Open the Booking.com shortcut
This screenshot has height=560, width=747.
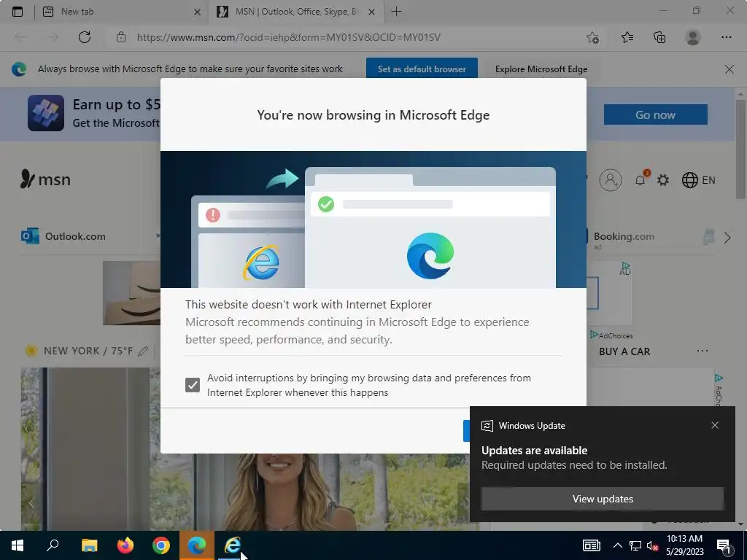point(624,236)
